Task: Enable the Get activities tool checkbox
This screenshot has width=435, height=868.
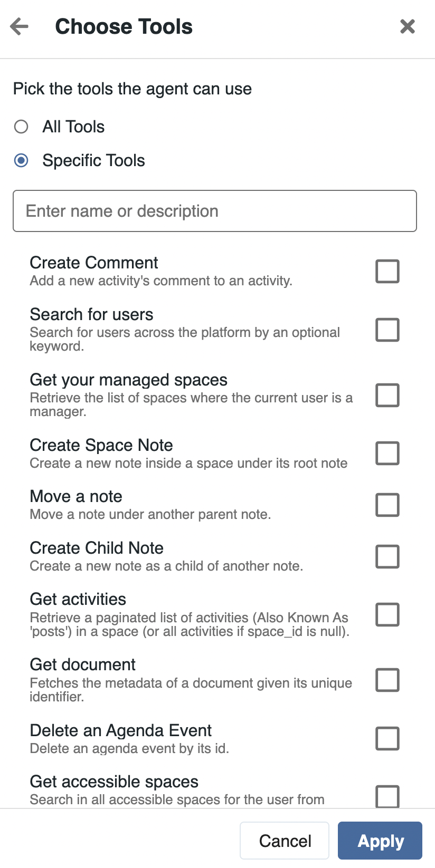Action: pyautogui.click(x=387, y=615)
